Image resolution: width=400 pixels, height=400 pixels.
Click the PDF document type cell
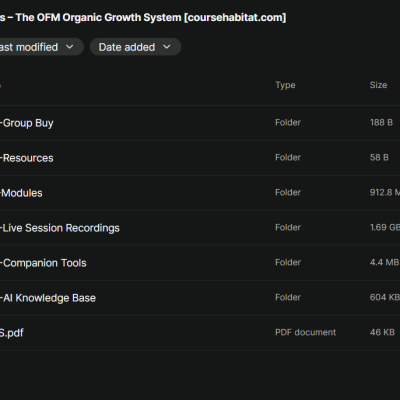pyautogui.click(x=306, y=332)
